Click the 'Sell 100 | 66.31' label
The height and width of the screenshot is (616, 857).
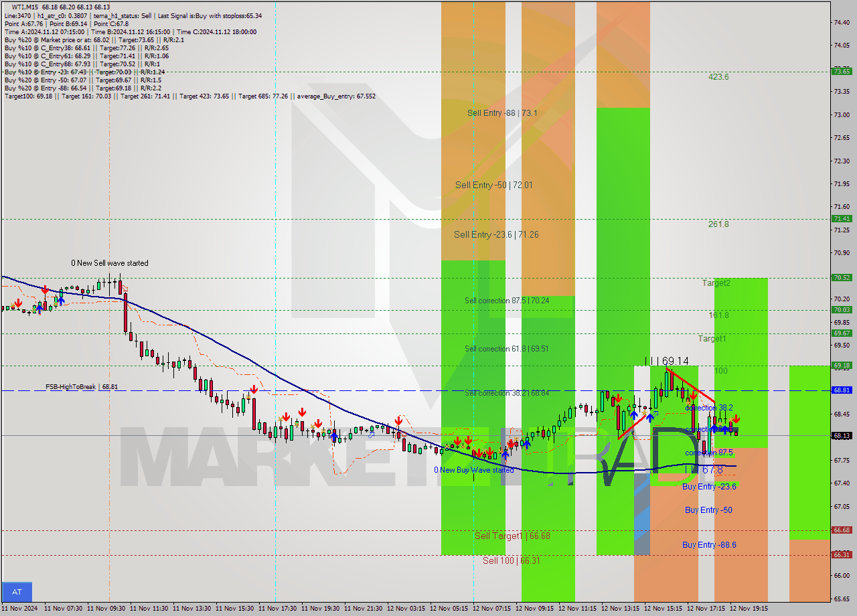[x=512, y=560]
